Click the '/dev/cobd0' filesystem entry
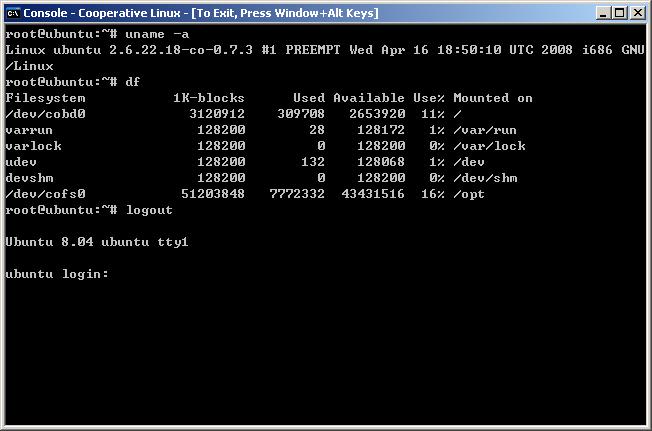This screenshot has height=431, width=652. [45, 114]
